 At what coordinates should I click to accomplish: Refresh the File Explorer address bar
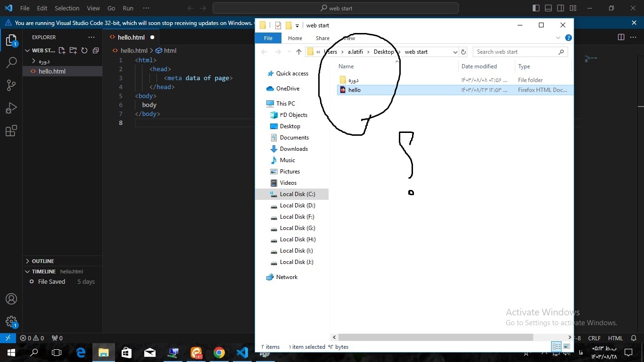[x=463, y=52]
